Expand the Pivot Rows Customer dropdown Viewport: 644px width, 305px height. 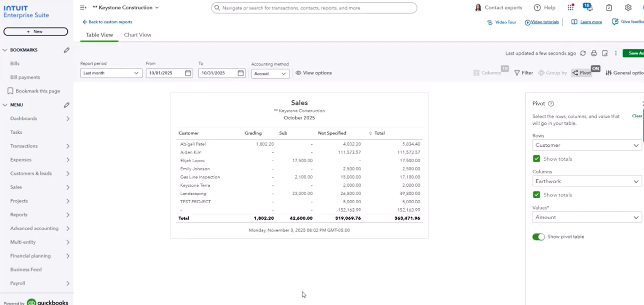coord(587,145)
